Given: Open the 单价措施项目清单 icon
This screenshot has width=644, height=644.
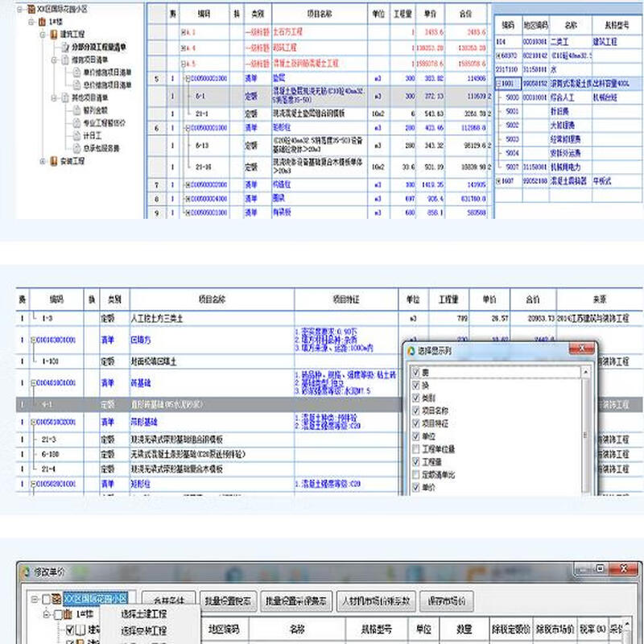Looking at the screenshot, I should pos(76,73).
